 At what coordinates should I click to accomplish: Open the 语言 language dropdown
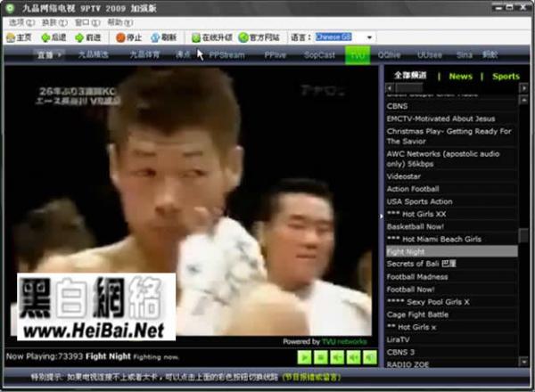[369, 37]
